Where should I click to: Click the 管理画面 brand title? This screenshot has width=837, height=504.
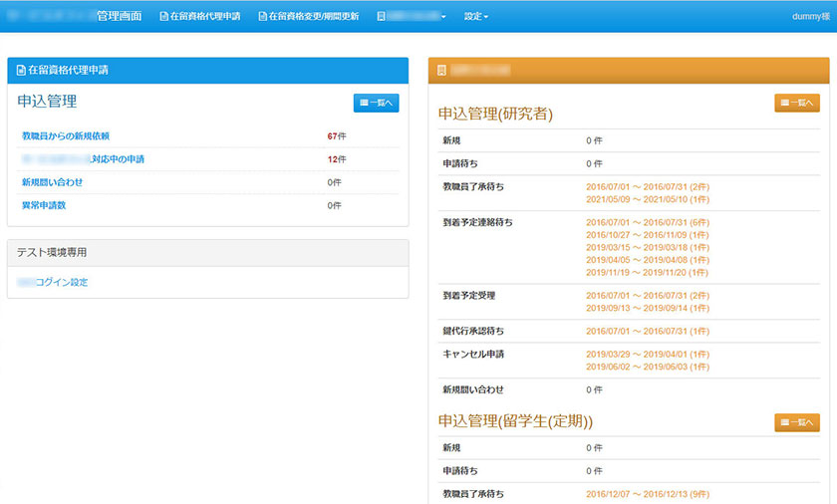119,16
